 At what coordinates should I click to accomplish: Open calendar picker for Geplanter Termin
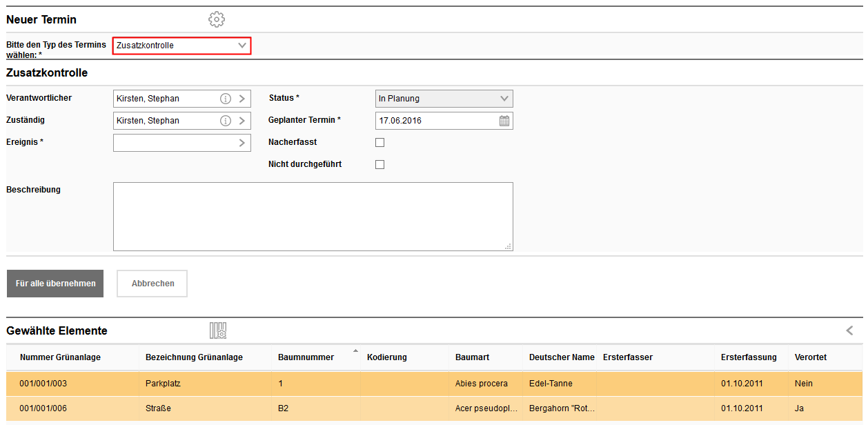tap(504, 121)
